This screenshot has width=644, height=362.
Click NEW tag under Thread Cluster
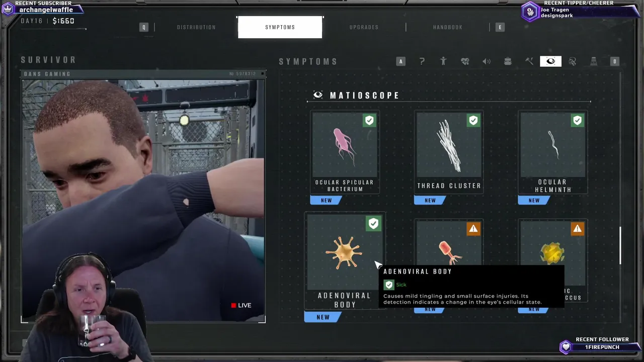pos(430,200)
